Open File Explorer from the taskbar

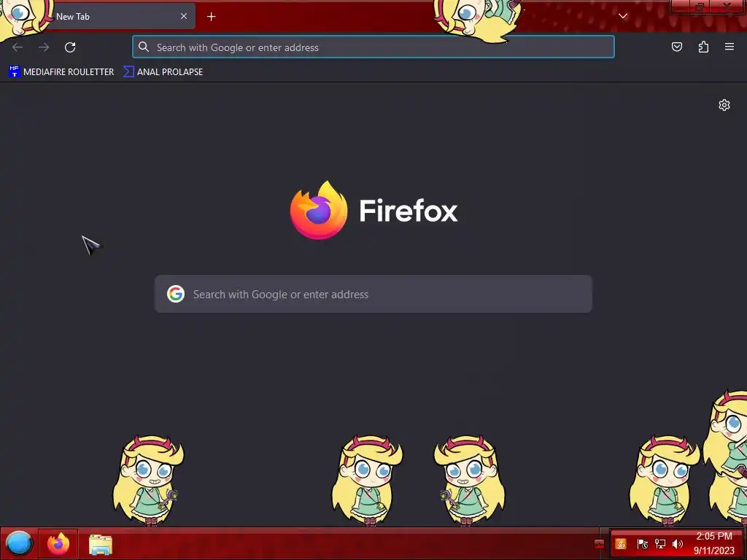point(101,544)
